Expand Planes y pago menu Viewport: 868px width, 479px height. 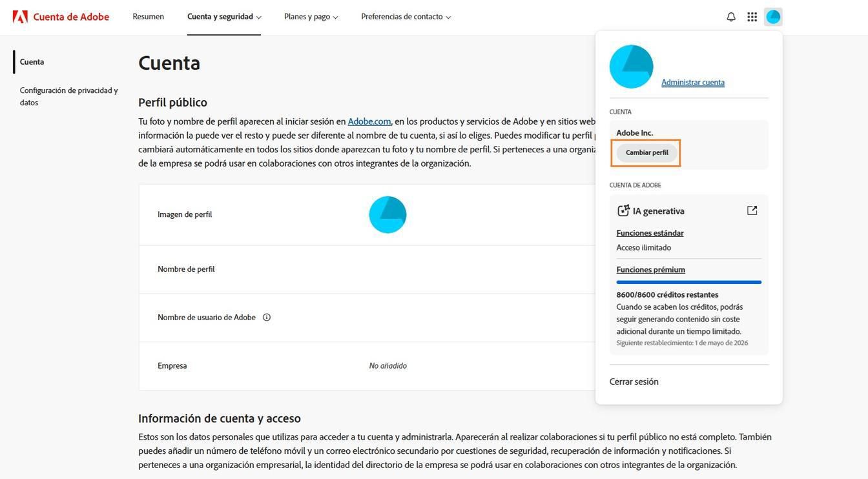tap(311, 17)
